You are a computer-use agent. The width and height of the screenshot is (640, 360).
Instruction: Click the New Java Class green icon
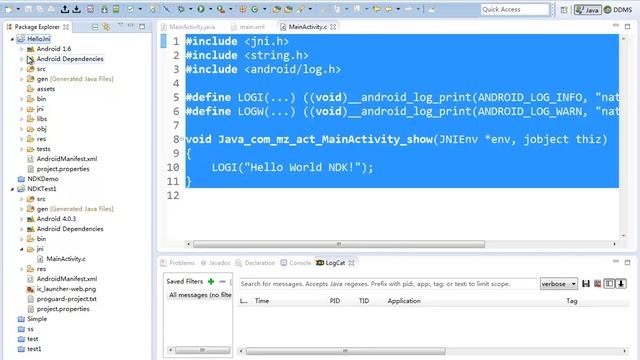[x=255, y=9]
